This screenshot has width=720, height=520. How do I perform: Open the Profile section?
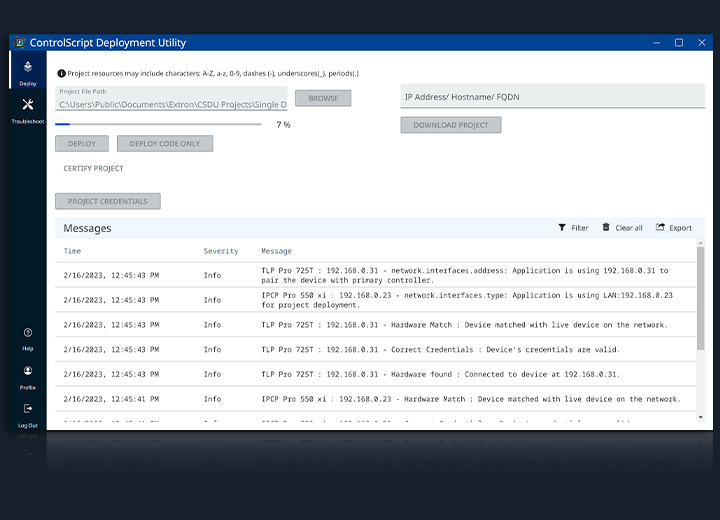tap(28, 378)
